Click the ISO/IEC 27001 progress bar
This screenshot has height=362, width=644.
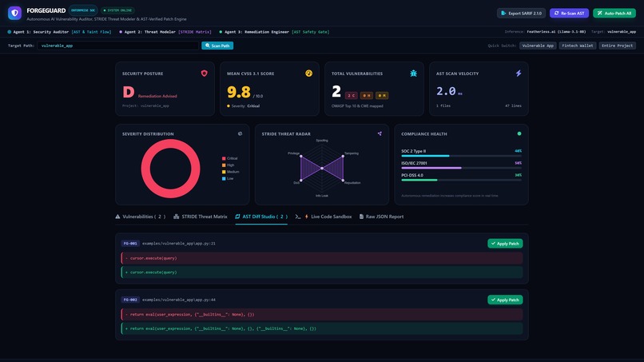pos(461,168)
